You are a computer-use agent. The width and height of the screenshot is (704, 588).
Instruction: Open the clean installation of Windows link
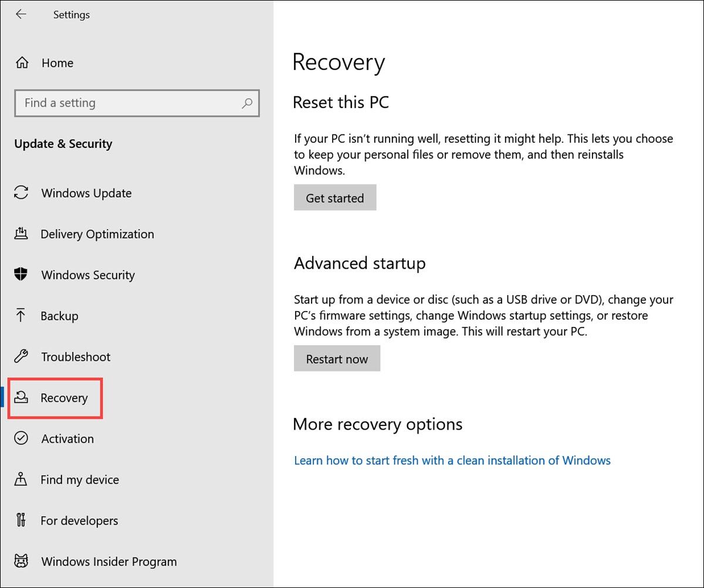[452, 461]
